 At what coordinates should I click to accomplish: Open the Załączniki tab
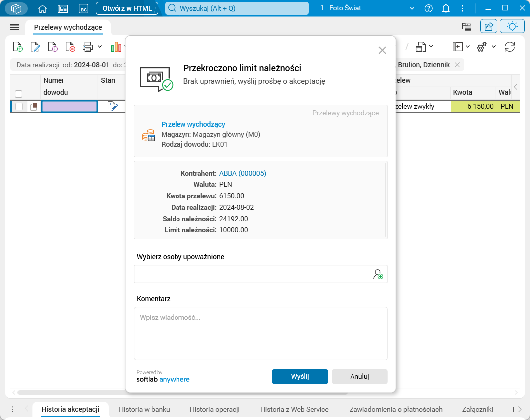pyautogui.click(x=477, y=409)
